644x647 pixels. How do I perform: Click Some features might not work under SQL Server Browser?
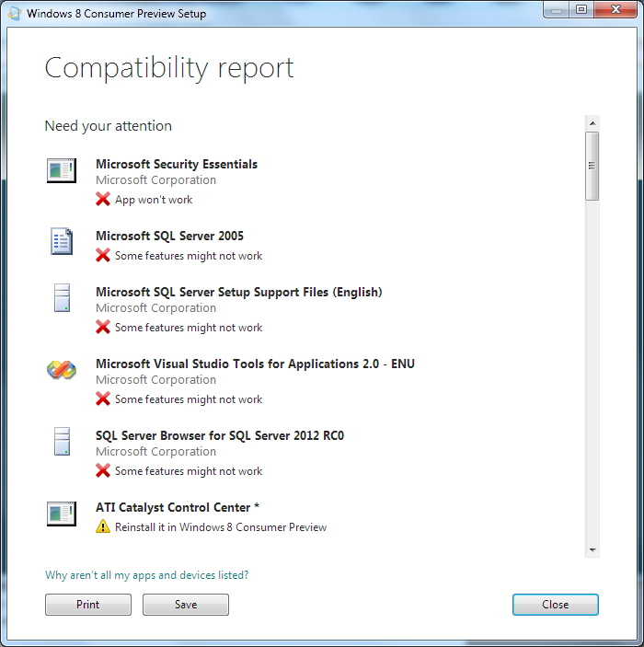pos(189,471)
